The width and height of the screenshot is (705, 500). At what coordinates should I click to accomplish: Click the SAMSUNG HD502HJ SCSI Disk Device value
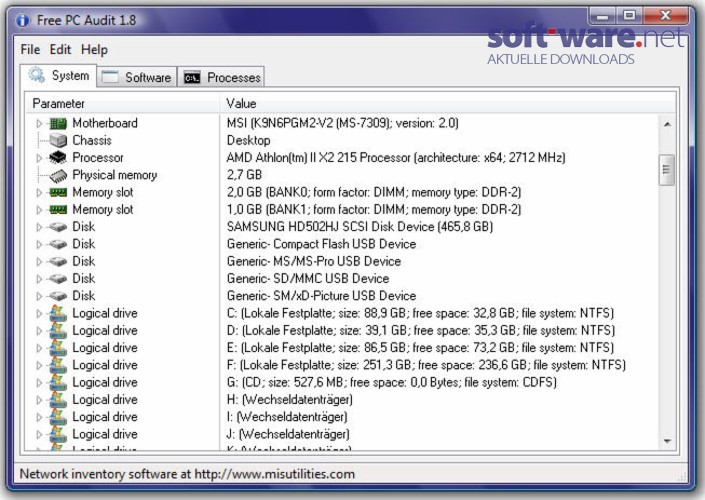coord(360,227)
